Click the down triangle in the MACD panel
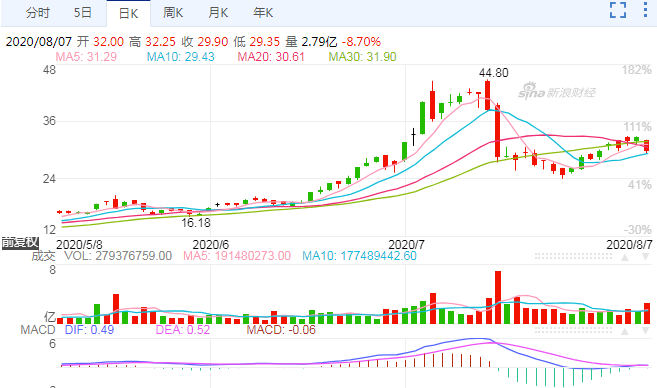 pyautogui.click(x=646, y=331)
